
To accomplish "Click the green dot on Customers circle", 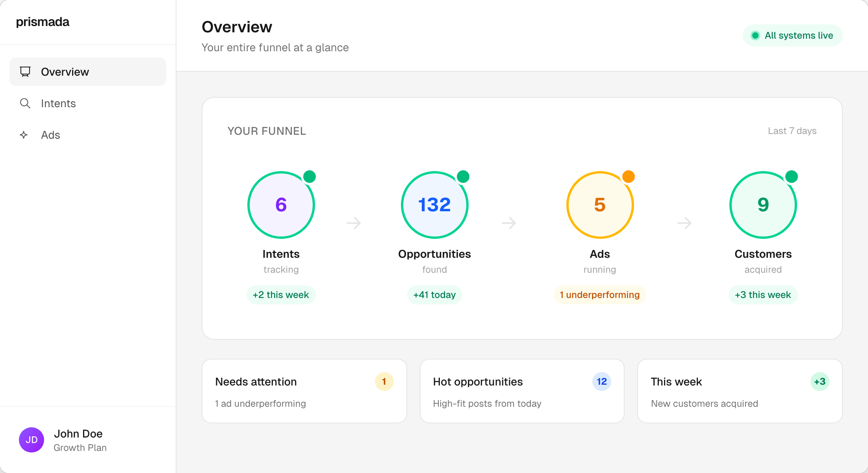I will pyautogui.click(x=791, y=177).
